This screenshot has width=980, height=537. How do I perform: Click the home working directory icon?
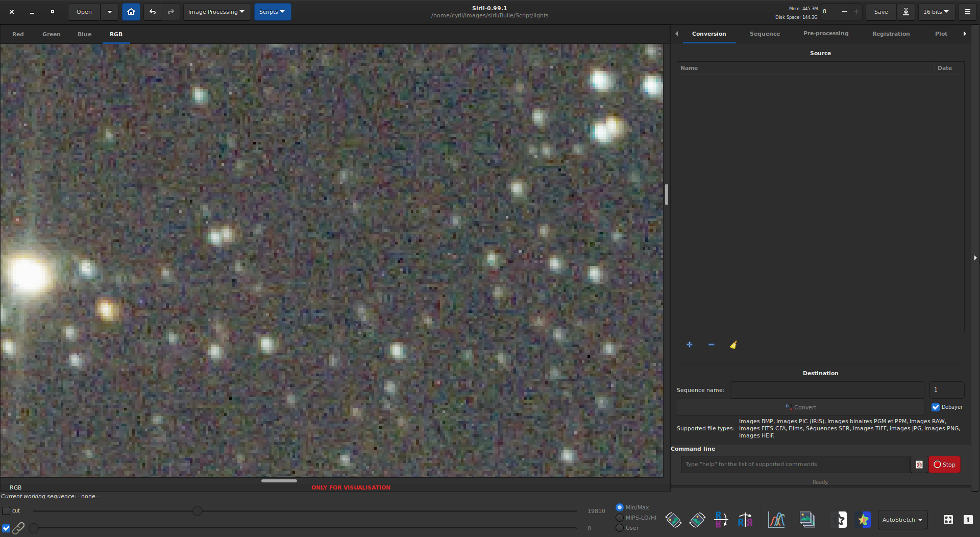[131, 12]
